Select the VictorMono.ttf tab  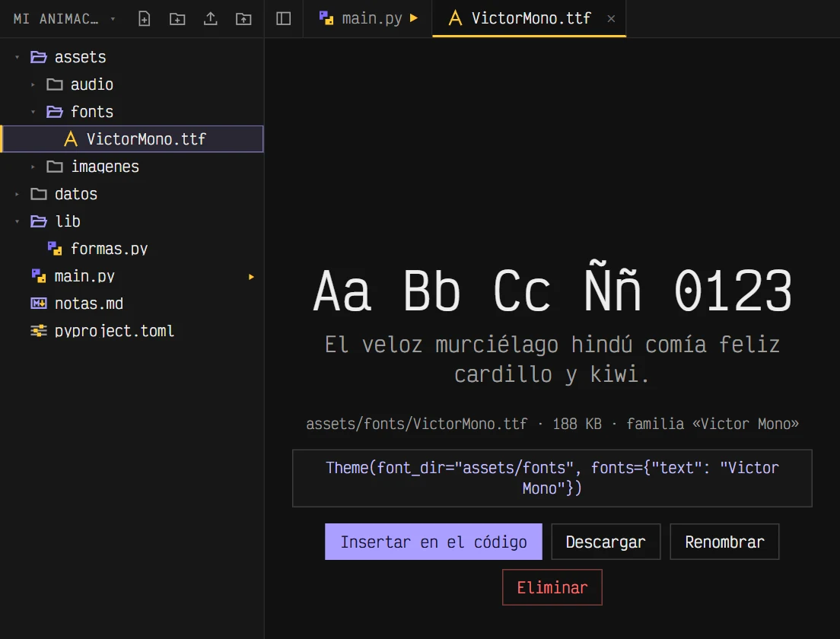tap(530, 18)
